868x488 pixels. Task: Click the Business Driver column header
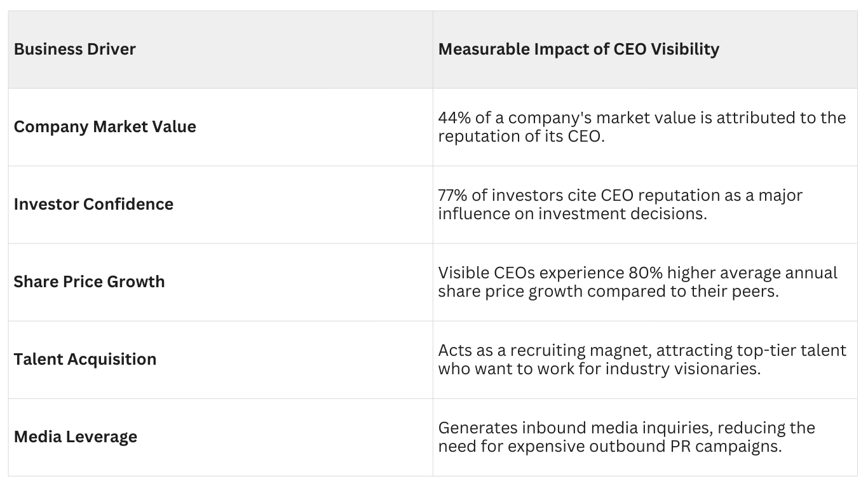(75, 49)
